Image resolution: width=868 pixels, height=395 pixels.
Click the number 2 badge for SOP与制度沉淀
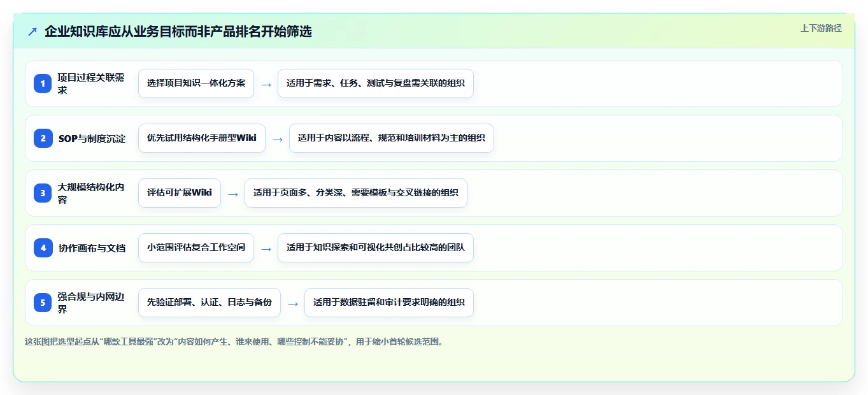click(43, 138)
